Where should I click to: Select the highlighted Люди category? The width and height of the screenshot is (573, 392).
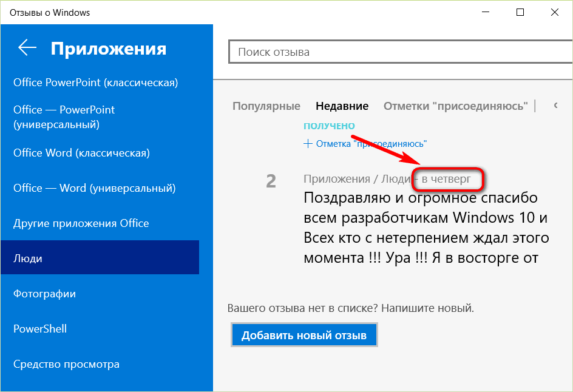point(100,257)
